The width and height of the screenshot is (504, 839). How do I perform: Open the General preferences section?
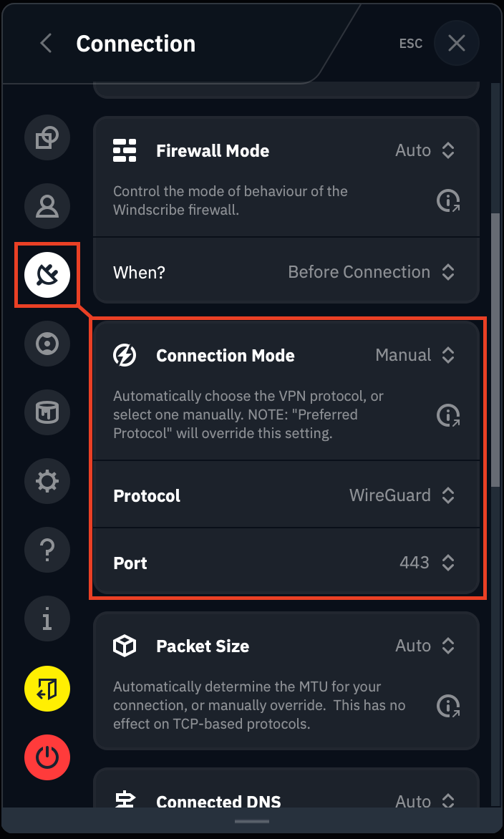pyautogui.click(x=47, y=137)
